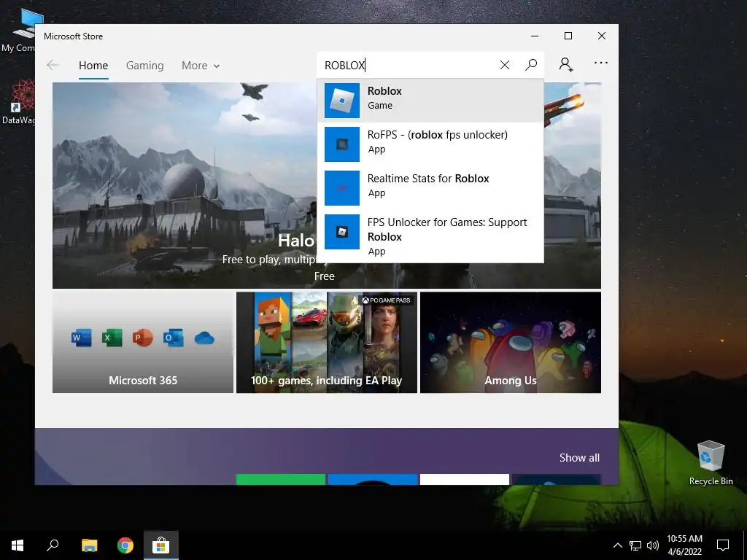The image size is (747, 560).
Task: Select the Recycle Bin desktop icon
Action: pos(711,462)
